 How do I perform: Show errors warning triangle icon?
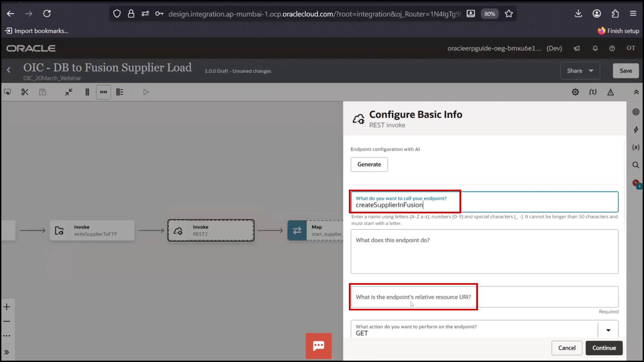(x=610, y=92)
